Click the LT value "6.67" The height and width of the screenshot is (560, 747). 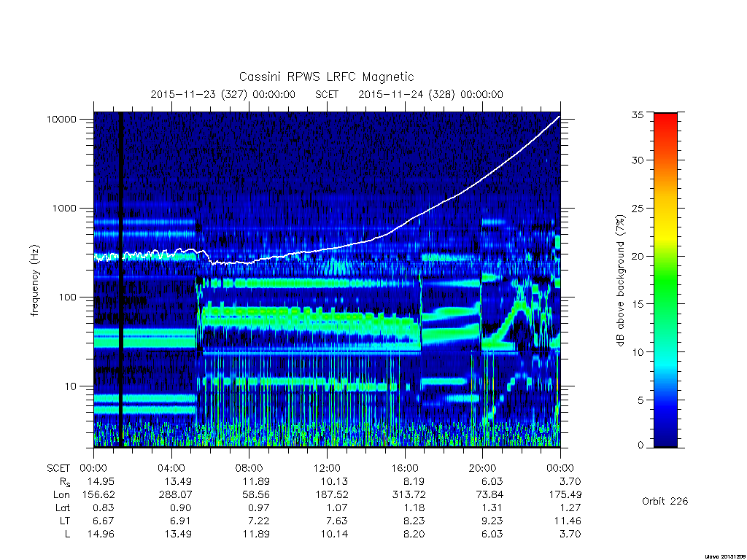coord(104,521)
